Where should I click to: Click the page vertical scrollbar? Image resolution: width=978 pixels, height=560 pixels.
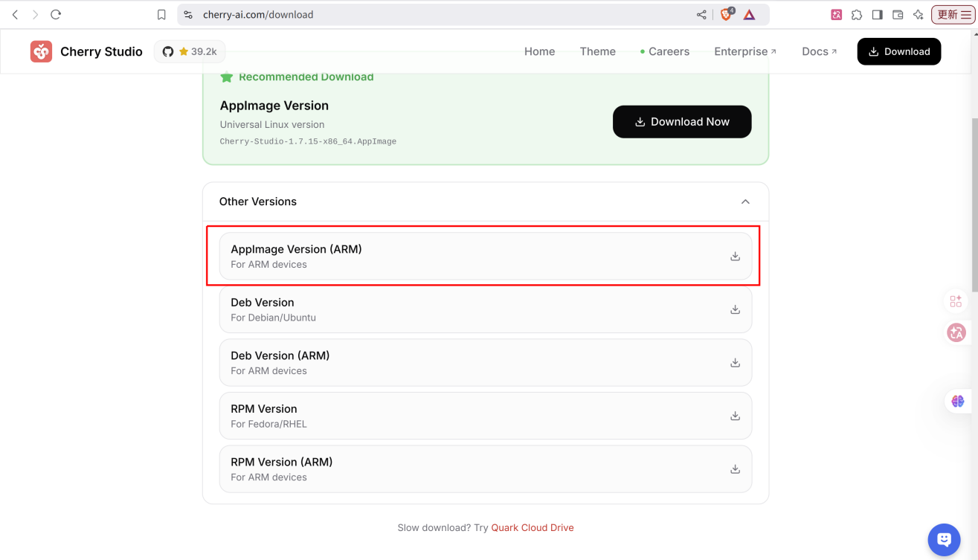click(974, 205)
